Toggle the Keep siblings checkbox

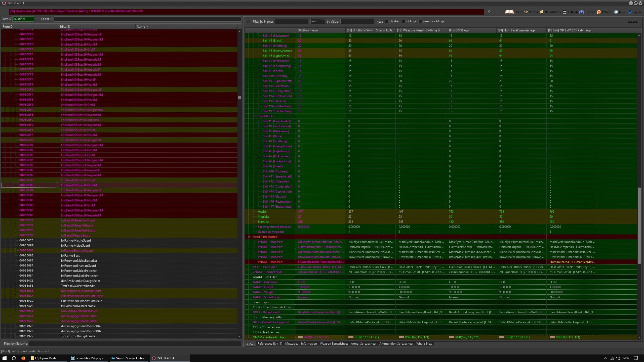click(404, 21)
